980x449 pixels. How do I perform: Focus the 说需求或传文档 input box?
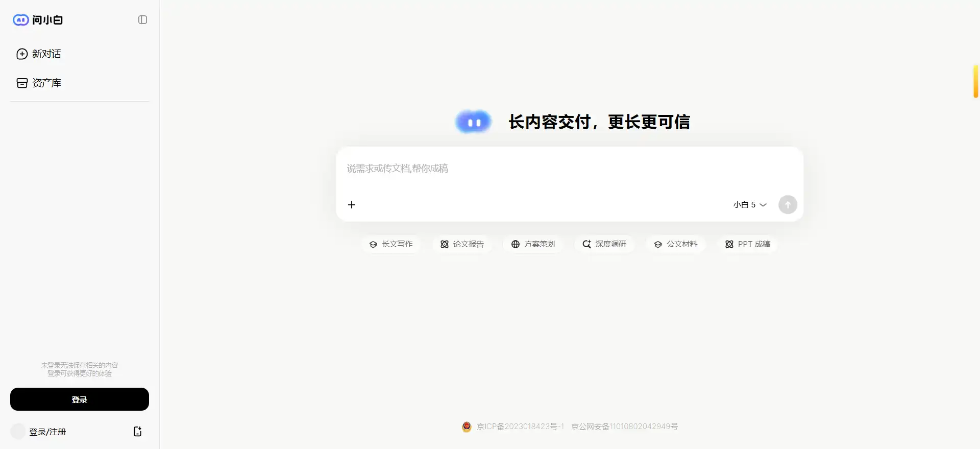pos(569,169)
